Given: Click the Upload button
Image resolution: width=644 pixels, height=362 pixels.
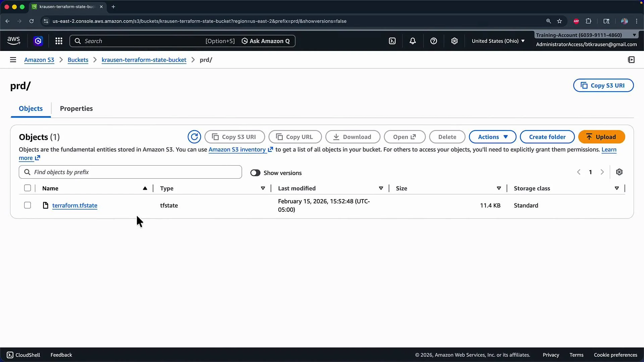Looking at the screenshot, I should pos(602,137).
